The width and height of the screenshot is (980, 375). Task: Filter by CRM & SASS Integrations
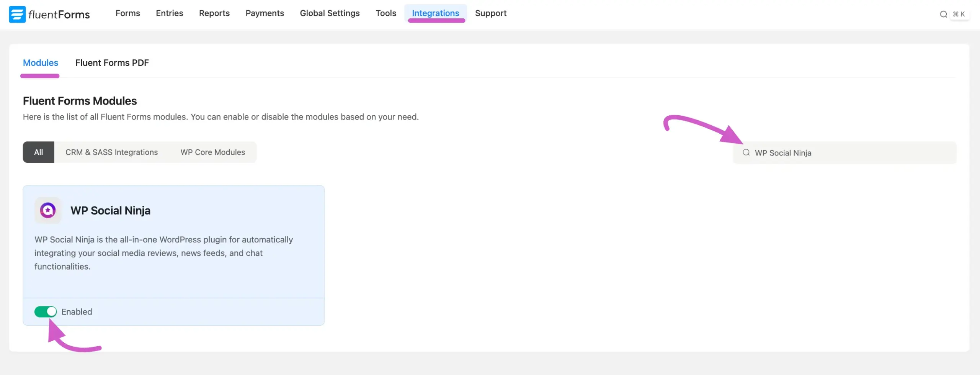click(x=111, y=152)
